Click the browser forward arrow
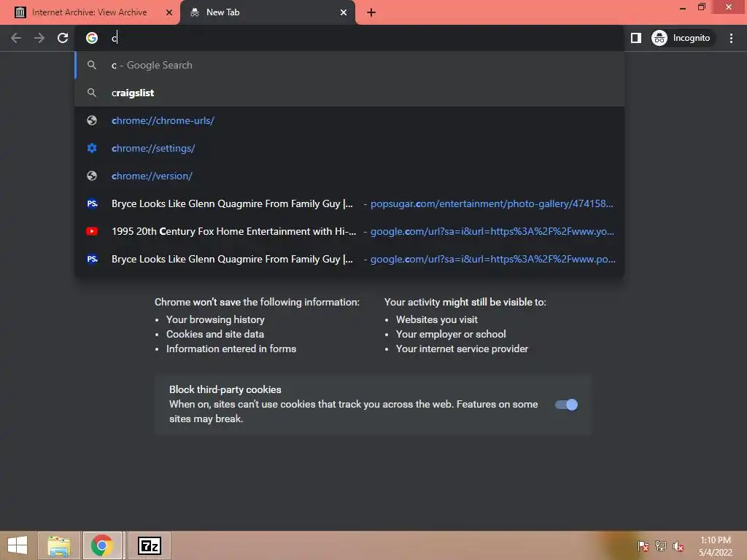The width and height of the screenshot is (747, 560). click(x=39, y=38)
